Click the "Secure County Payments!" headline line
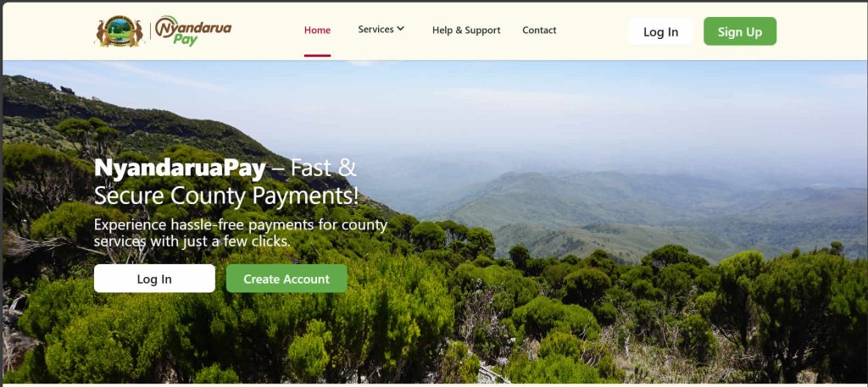868x387 pixels. (x=226, y=196)
